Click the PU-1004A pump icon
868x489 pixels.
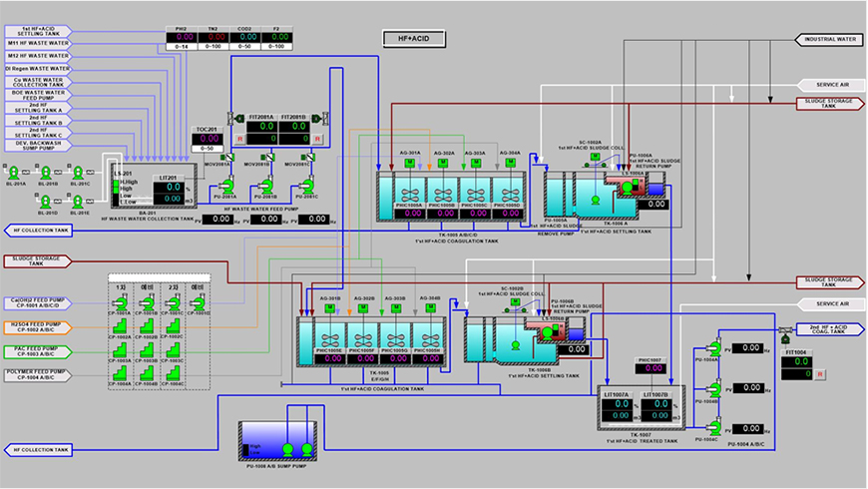[x=715, y=346]
